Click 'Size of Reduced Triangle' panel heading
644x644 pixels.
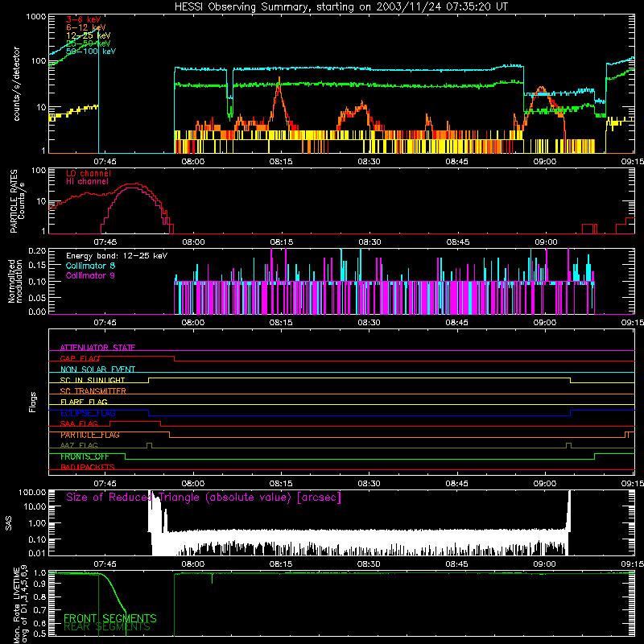coord(204,497)
